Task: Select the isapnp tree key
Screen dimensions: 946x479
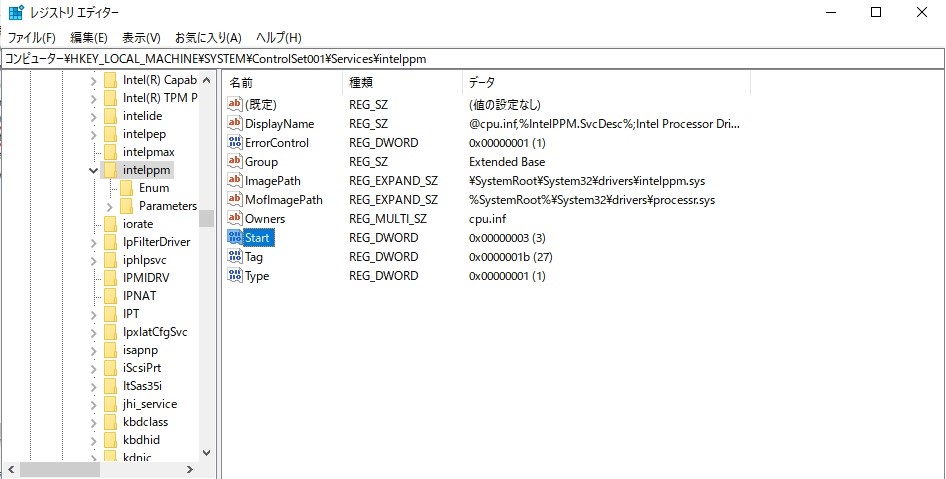Action: 141,350
